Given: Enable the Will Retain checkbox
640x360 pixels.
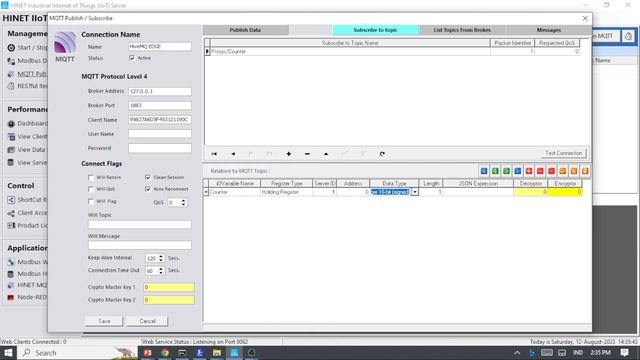Looking at the screenshot, I should [91, 177].
